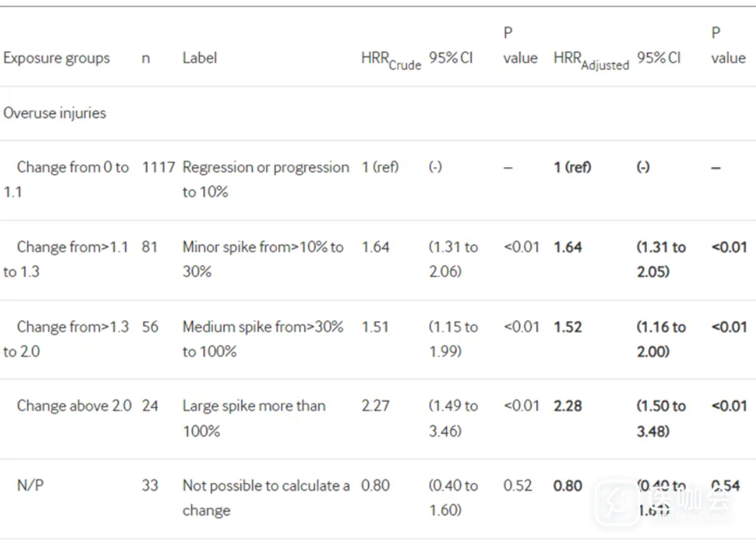Click the "Medium spike from>30% to 100%" label
This screenshot has height=544, width=756.
(263, 339)
